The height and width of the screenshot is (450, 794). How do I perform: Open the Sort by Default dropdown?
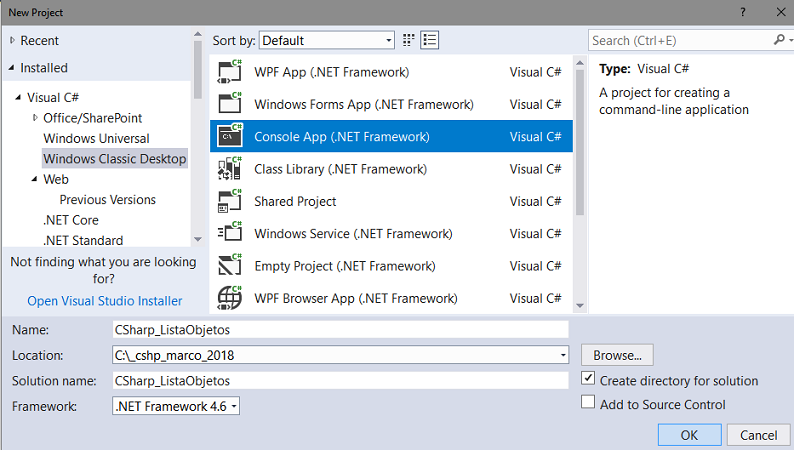pos(327,40)
